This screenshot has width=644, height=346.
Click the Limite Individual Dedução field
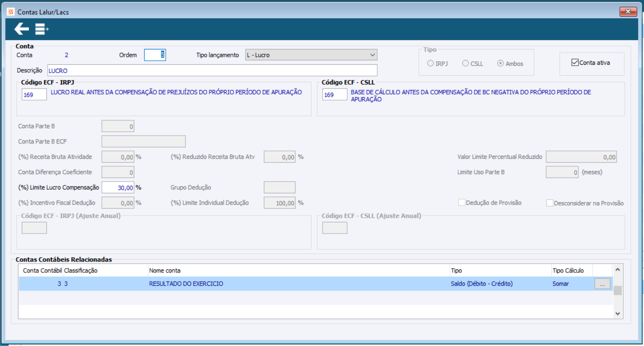[280, 203]
